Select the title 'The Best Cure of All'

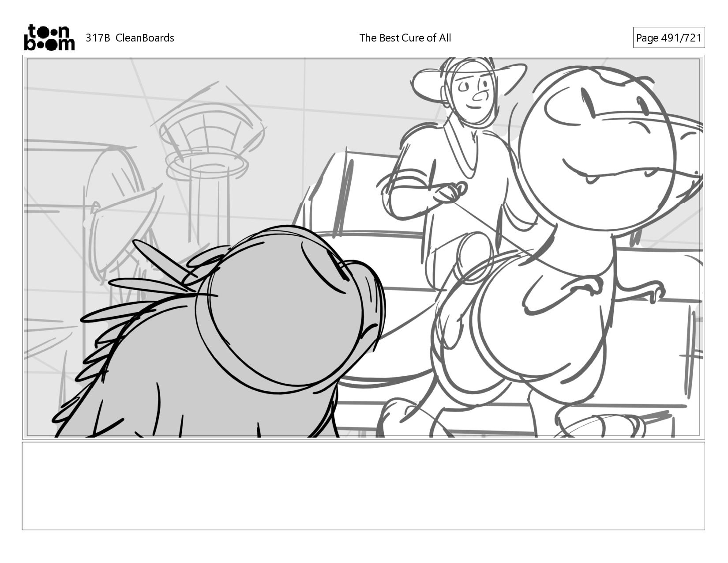(405, 38)
